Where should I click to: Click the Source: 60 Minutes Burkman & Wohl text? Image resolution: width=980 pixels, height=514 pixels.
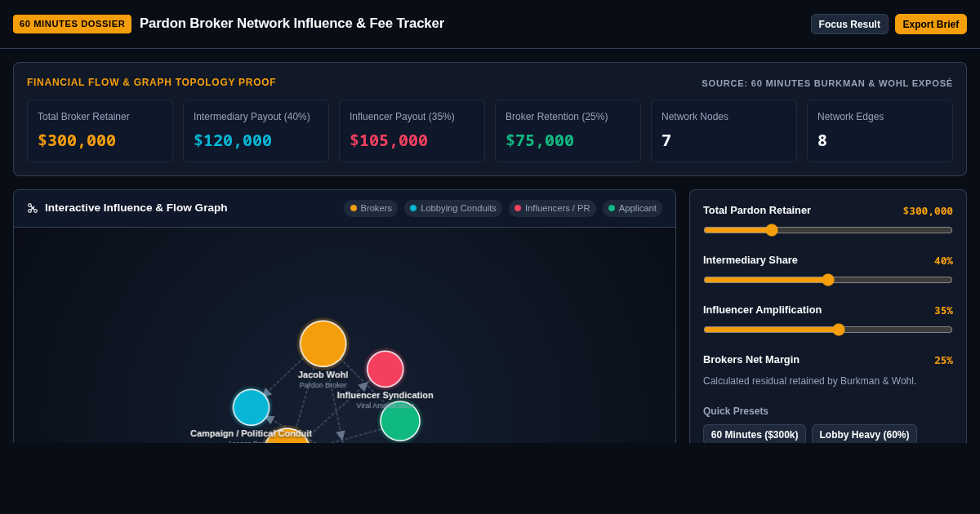(x=827, y=83)
